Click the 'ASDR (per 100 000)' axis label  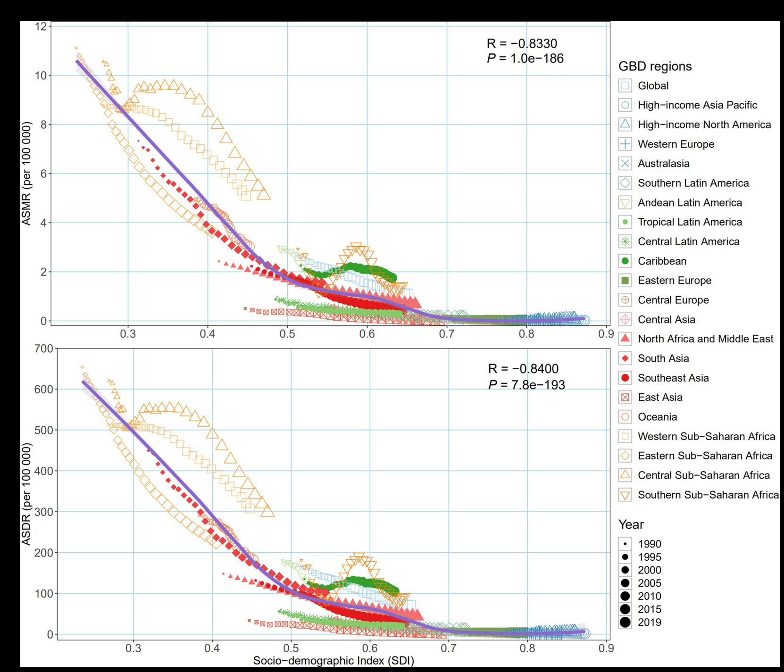pyautogui.click(x=26, y=494)
